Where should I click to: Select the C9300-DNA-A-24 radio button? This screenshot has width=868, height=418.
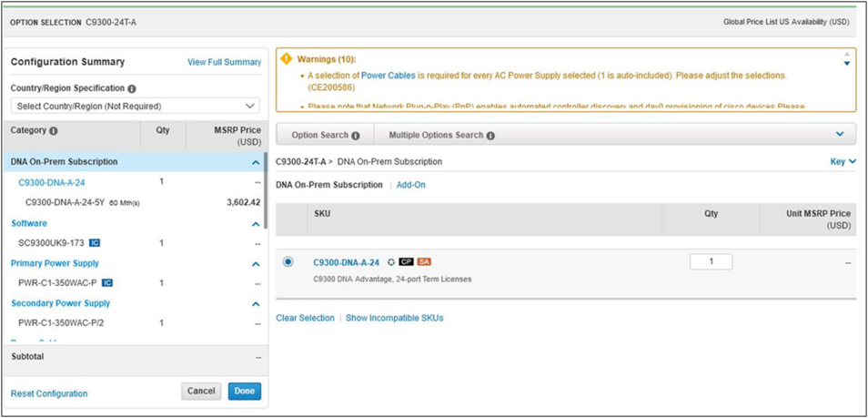pos(288,261)
